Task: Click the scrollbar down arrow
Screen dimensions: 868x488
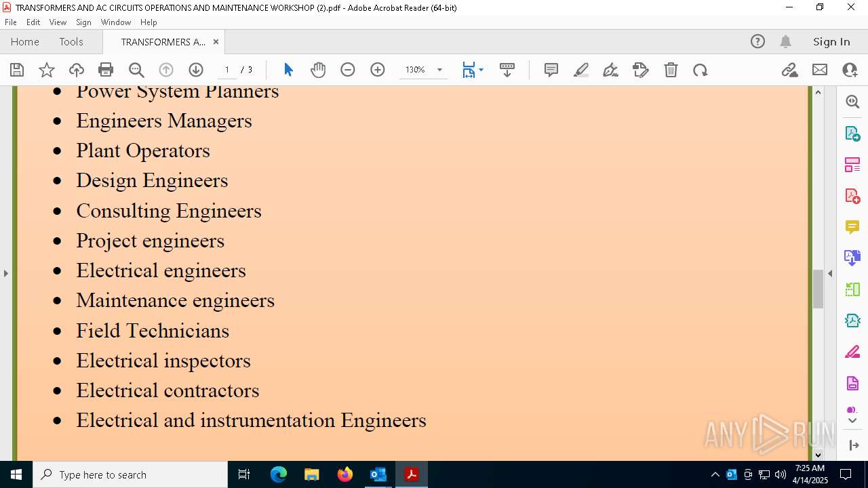Action: (818, 455)
